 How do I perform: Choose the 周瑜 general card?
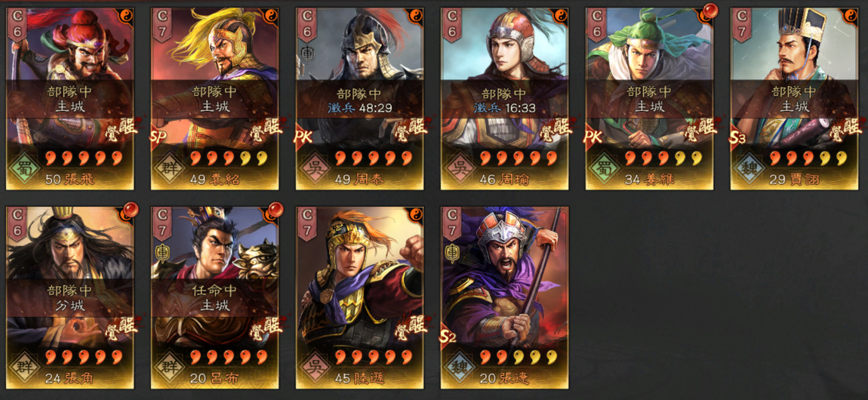[x=505, y=98]
